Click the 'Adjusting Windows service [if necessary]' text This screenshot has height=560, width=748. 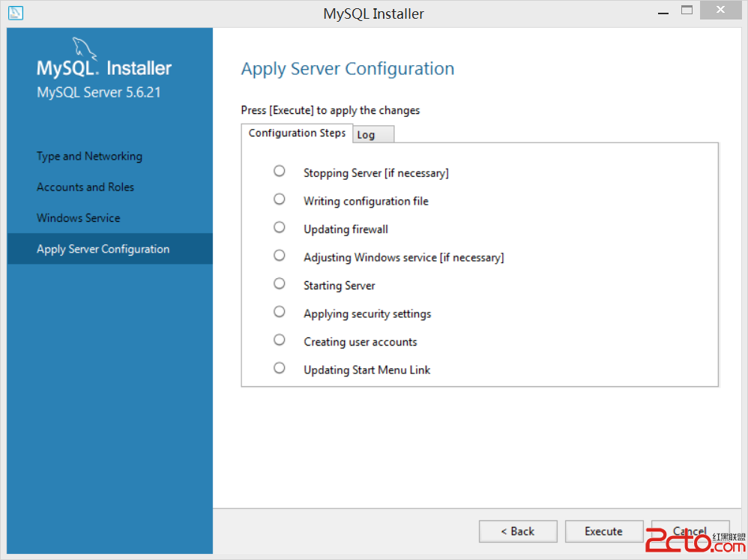pos(403,258)
